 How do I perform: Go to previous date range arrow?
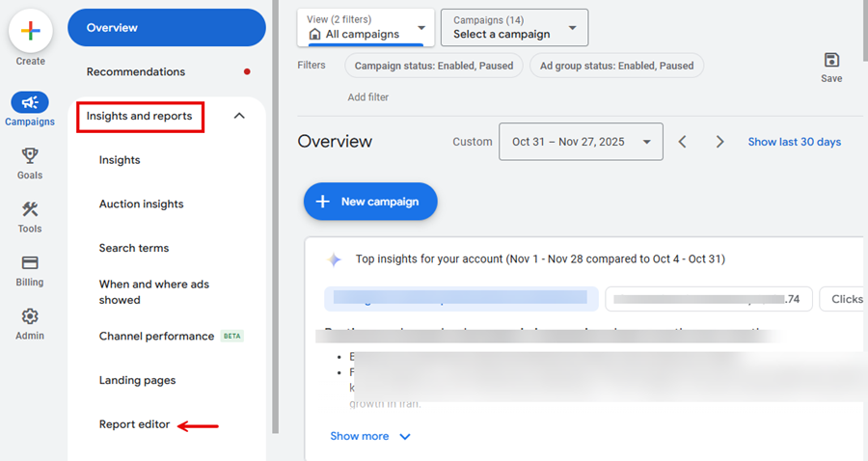pos(683,142)
